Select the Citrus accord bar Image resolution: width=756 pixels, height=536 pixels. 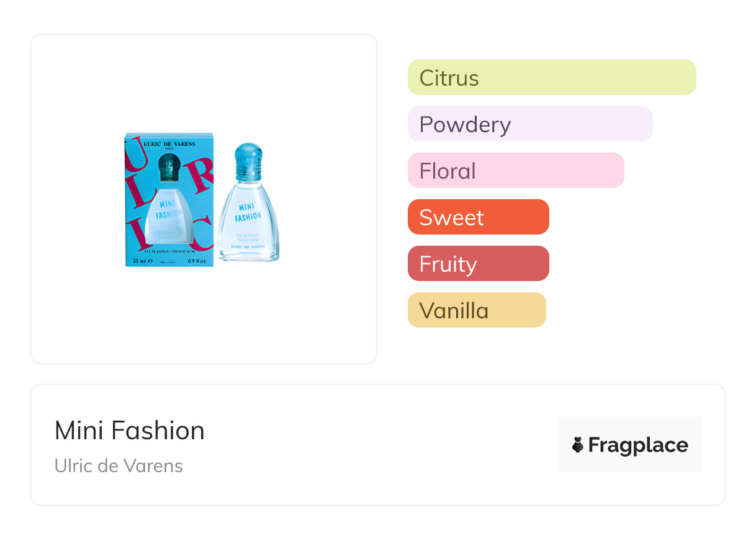point(551,78)
